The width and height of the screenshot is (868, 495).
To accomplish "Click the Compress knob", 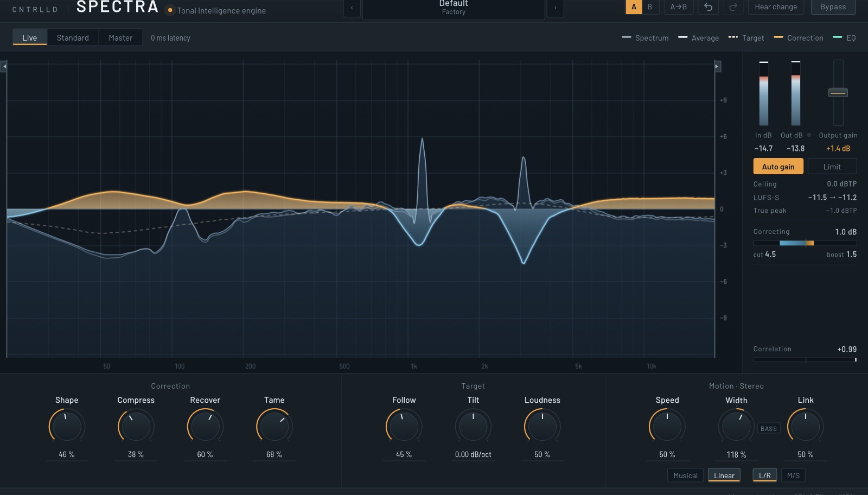I will (x=136, y=426).
